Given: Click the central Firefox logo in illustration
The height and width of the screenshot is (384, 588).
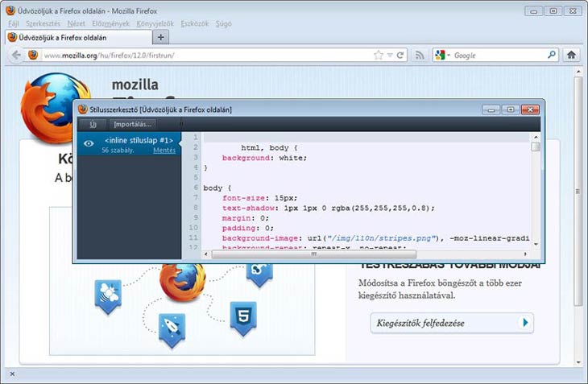Looking at the screenshot, I should [x=183, y=282].
